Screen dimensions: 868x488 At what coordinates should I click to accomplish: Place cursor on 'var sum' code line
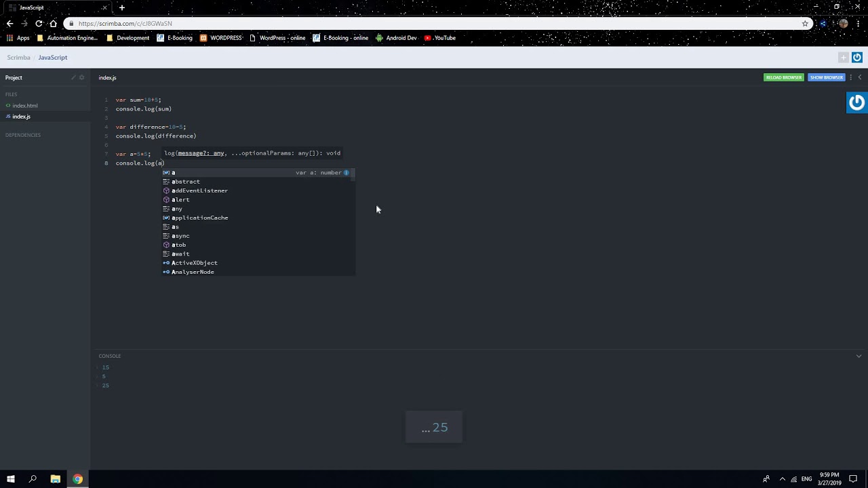click(138, 100)
